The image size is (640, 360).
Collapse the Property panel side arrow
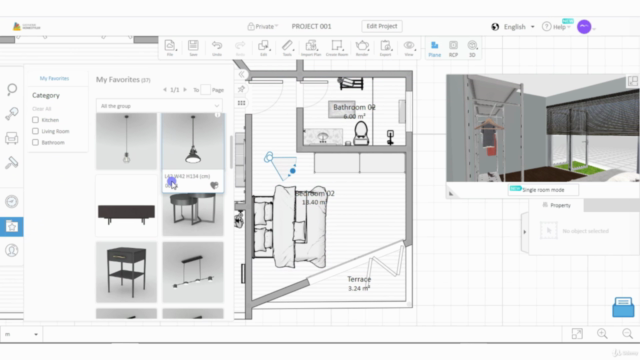pyautogui.click(x=525, y=232)
